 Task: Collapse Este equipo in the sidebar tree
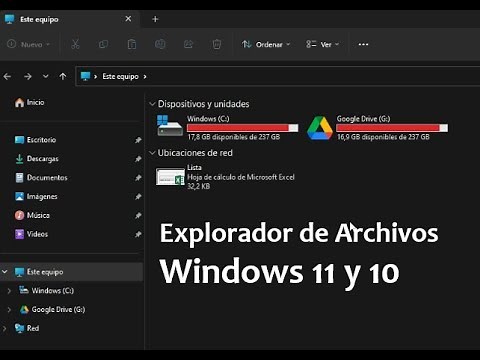click(x=5, y=272)
